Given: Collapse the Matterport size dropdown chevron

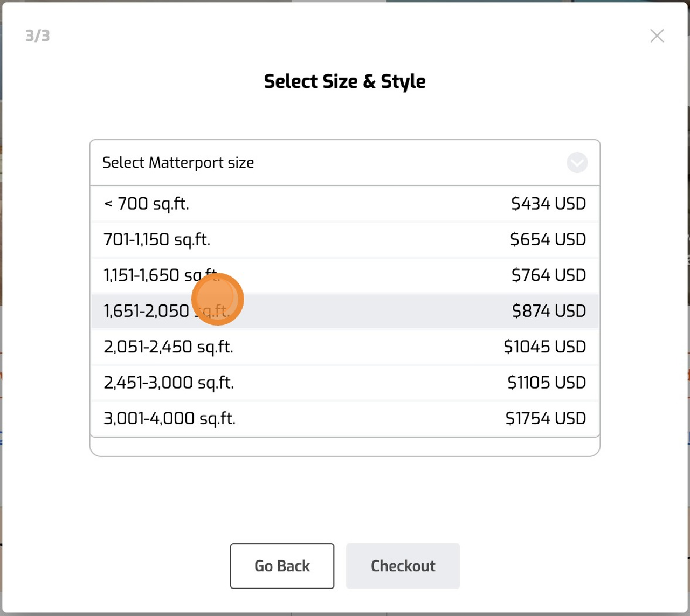Looking at the screenshot, I should click(577, 163).
